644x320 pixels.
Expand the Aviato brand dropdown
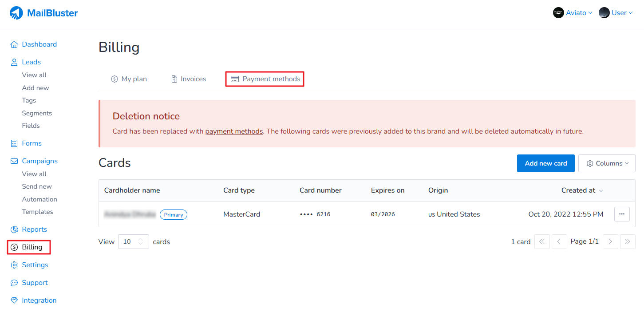(573, 13)
